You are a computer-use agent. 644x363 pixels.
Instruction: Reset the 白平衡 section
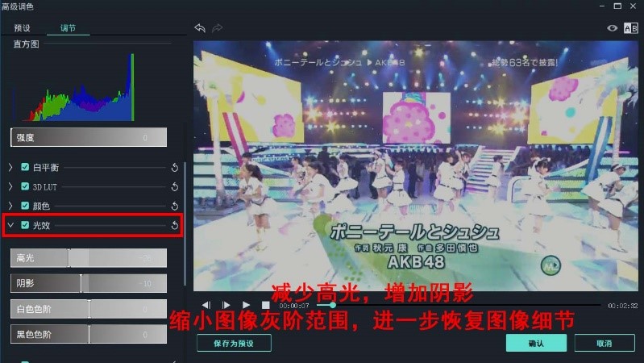175,167
